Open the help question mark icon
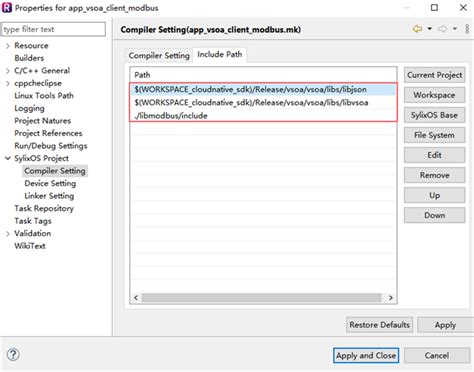The width and height of the screenshot is (474, 372). point(13,354)
